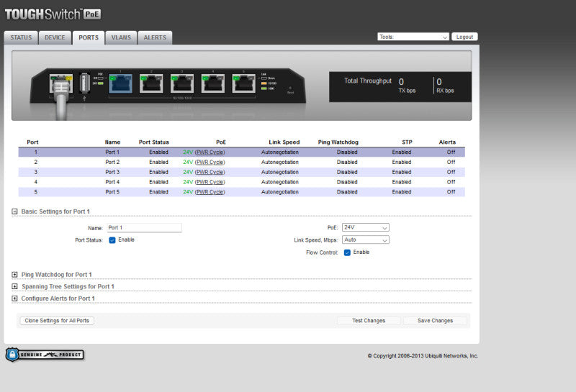The width and height of the screenshot is (576, 392).
Task: Switch to the STATUS tab
Action: pos(21,38)
